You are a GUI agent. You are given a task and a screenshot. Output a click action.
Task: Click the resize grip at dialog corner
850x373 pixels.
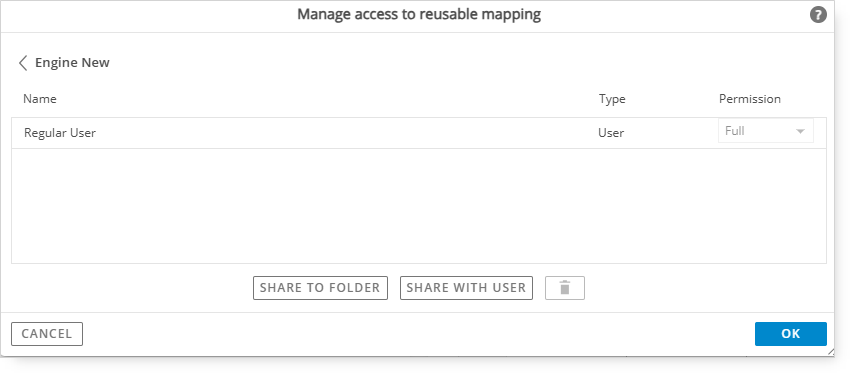coord(831,352)
